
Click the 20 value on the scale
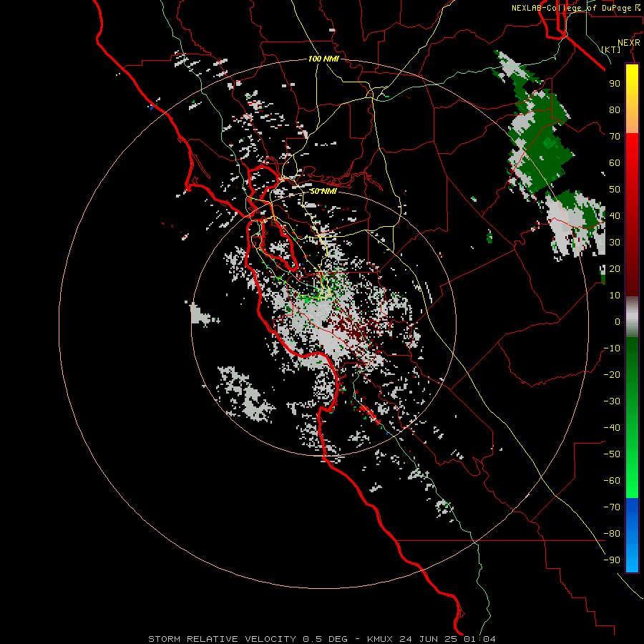(x=615, y=268)
